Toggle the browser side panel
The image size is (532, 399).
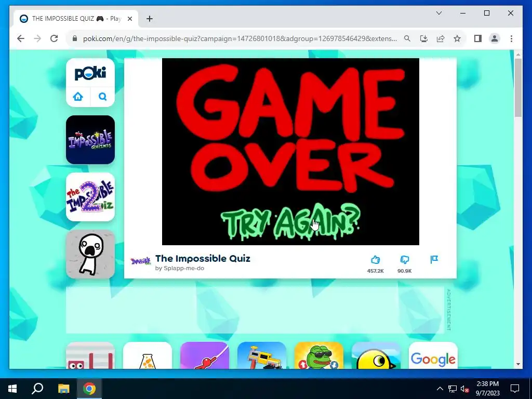click(478, 38)
